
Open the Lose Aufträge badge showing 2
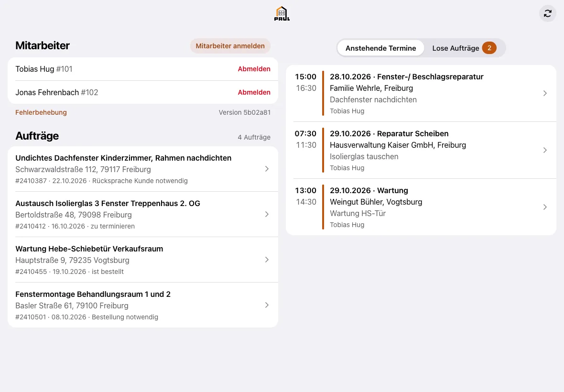pyautogui.click(x=489, y=48)
